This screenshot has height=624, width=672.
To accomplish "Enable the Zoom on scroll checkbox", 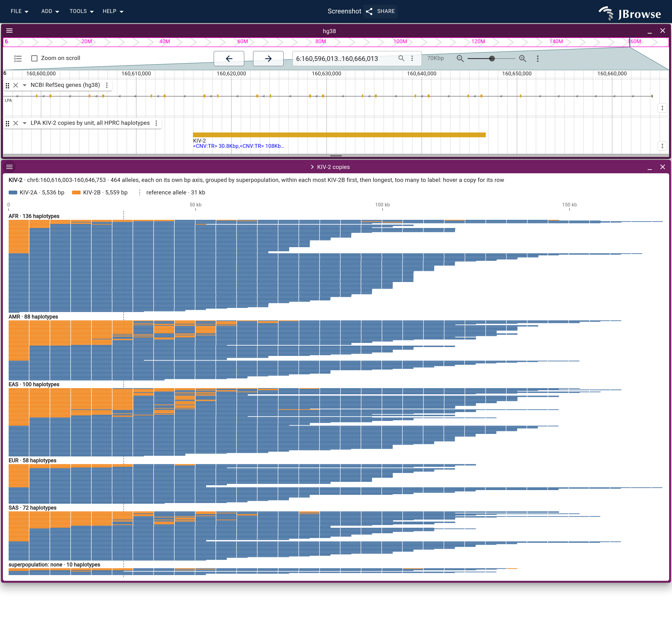I will coord(34,58).
